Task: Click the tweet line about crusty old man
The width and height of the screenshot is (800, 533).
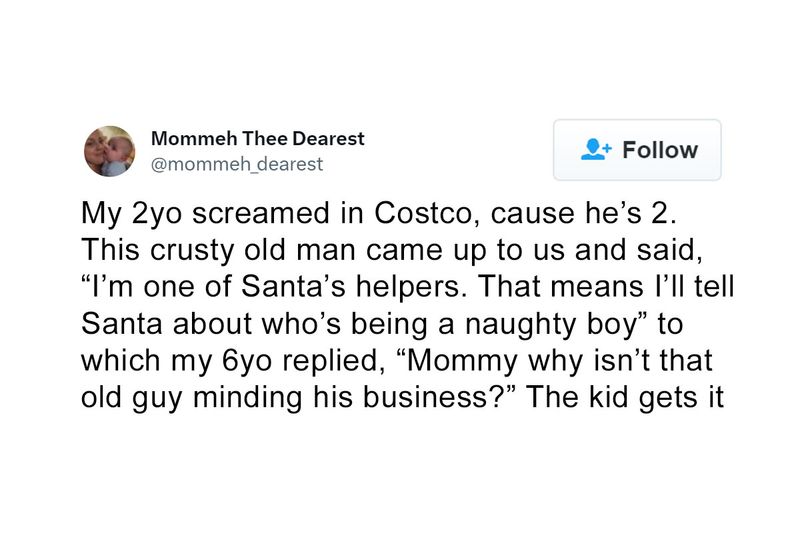Action: 392,250
